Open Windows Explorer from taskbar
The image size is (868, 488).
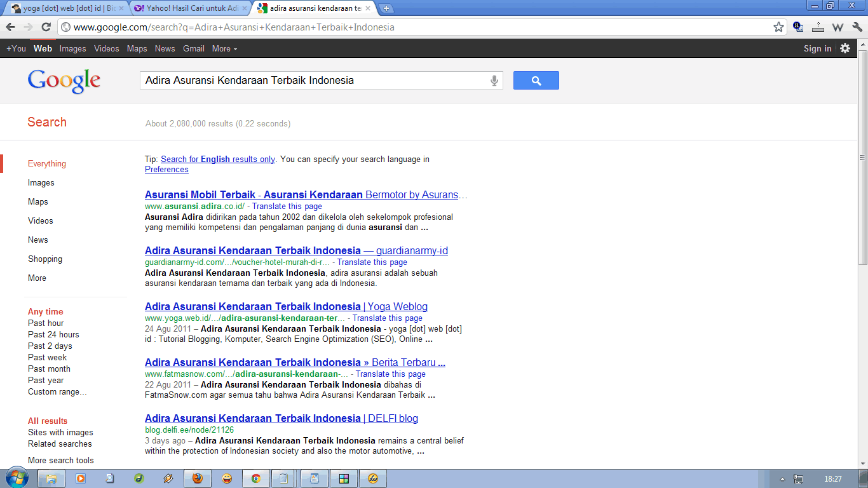point(51,478)
